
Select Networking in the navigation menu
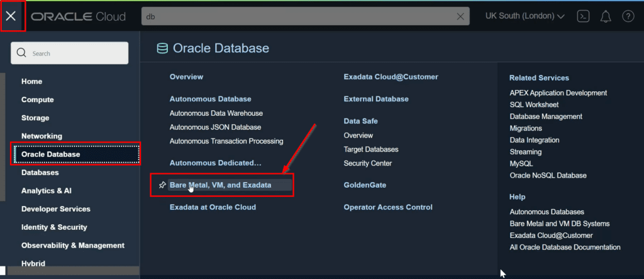pyautogui.click(x=42, y=136)
